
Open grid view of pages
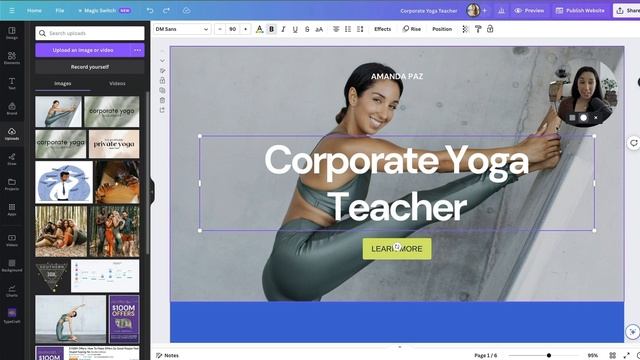pyautogui.click(x=613, y=356)
